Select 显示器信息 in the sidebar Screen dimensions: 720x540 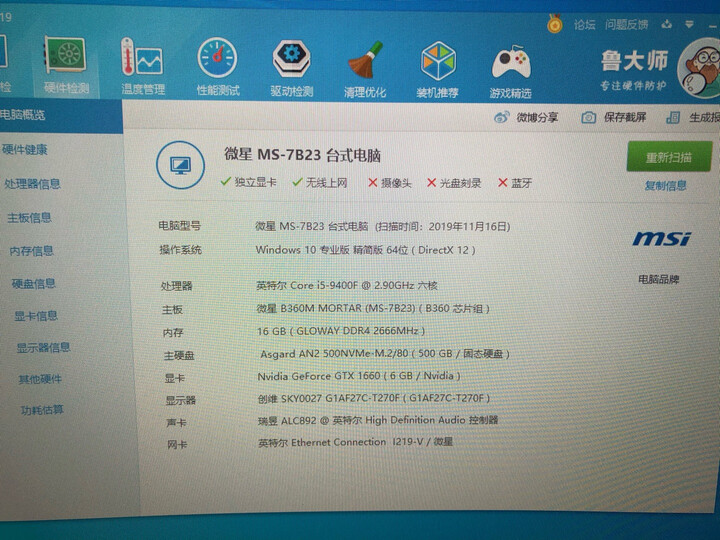pos(43,348)
